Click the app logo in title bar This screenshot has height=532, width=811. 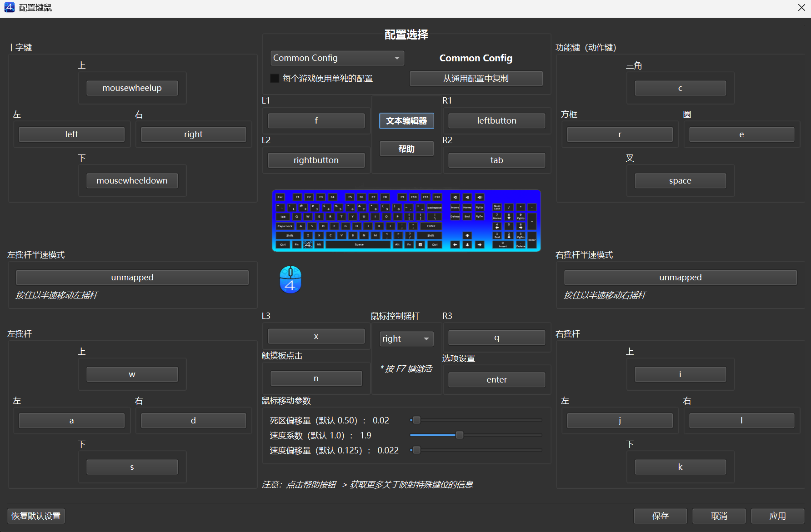click(9, 8)
